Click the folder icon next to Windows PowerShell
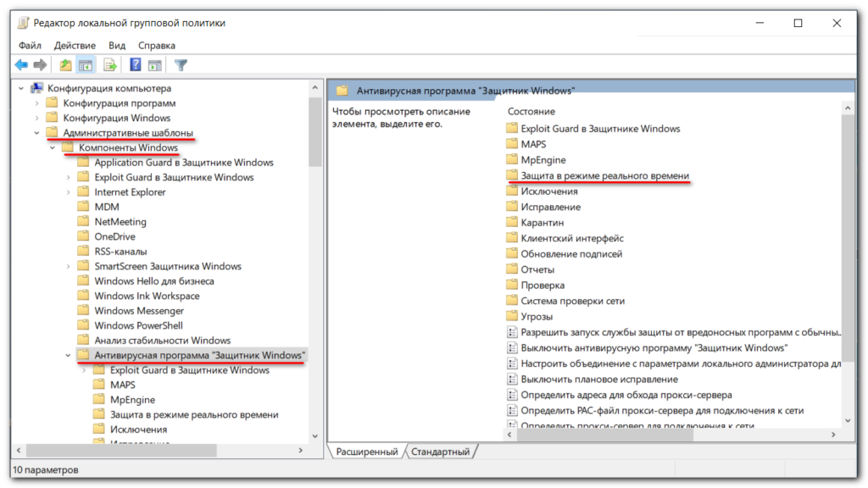The height and width of the screenshot is (488, 868). (x=84, y=325)
